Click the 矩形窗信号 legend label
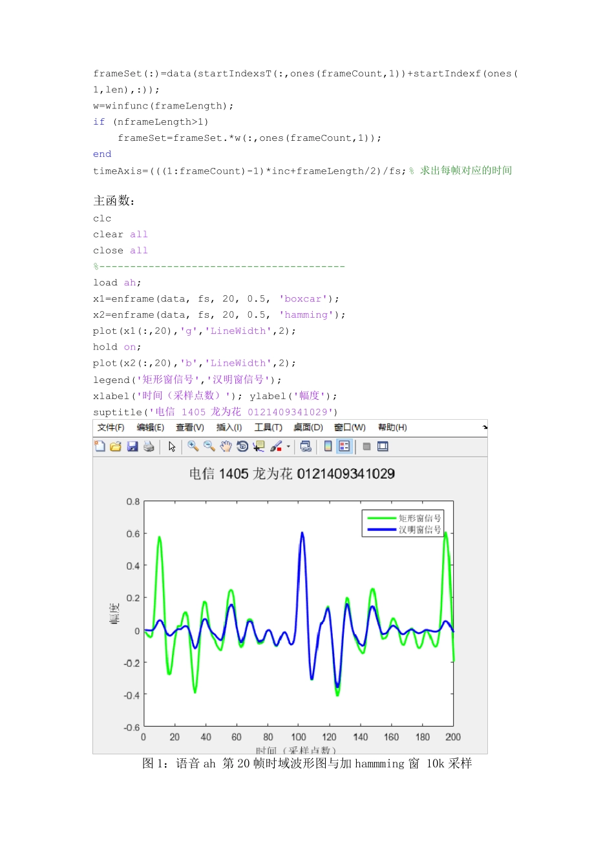The image size is (614, 868). pos(420,518)
